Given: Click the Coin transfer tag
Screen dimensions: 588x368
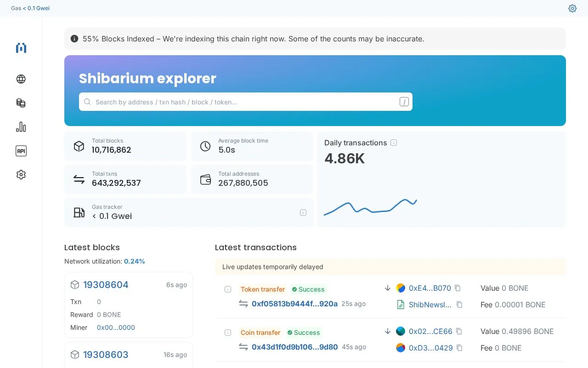Looking at the screenshot, I should [x=260, y=333].
